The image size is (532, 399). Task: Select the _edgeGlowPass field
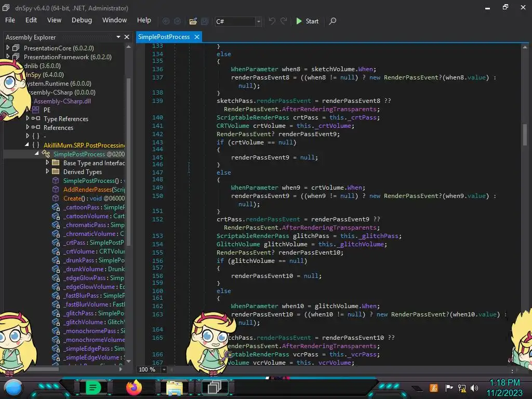coord(94,277)
